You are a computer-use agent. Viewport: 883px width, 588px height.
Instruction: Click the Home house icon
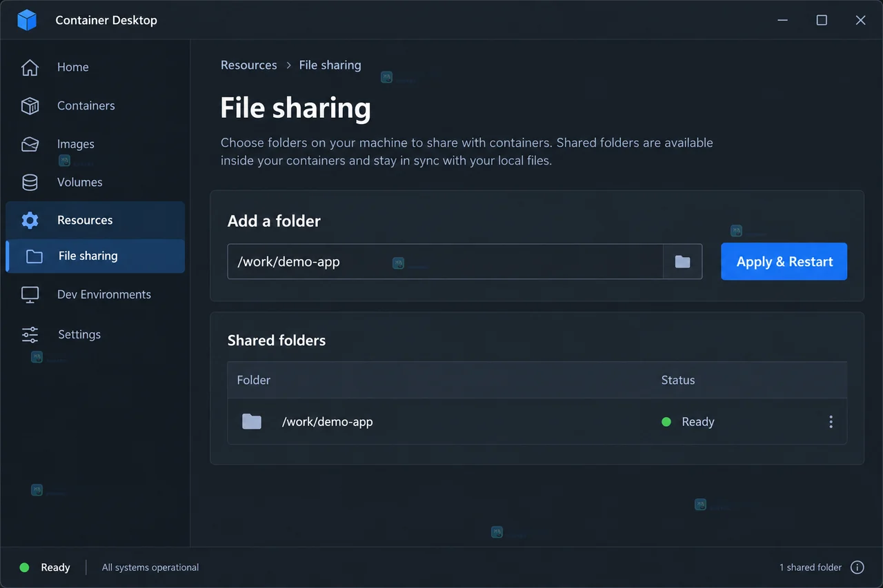click(x=30, y=68)
